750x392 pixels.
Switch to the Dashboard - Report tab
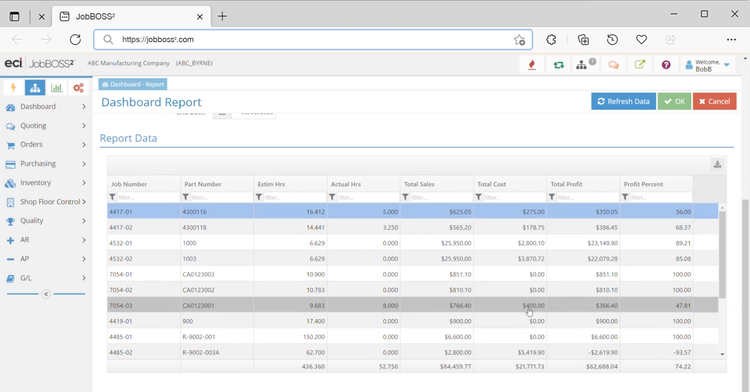(133, 84)
